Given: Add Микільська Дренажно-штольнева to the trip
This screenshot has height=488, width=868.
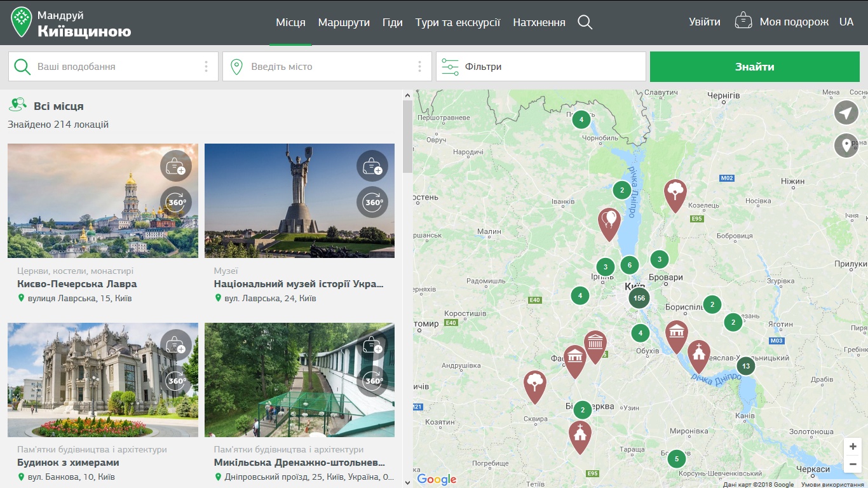Looking at the screenshot, I should (372, 345).
